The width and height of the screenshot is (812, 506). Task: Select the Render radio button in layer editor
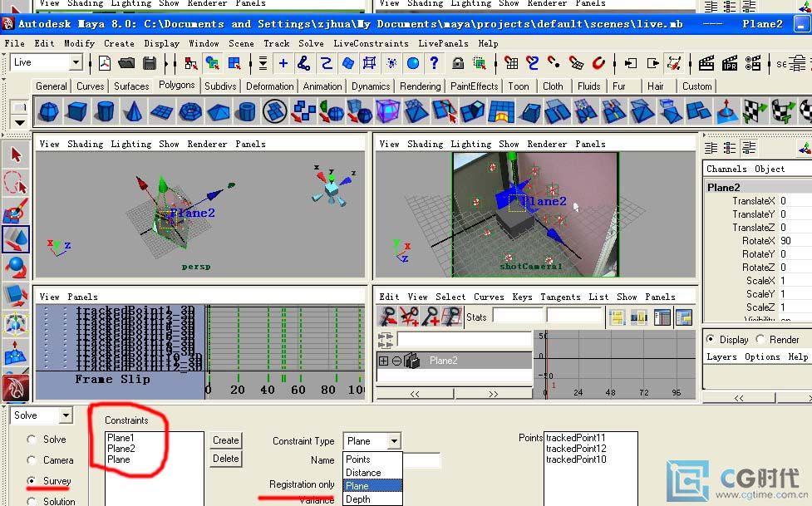click(760, 339)
